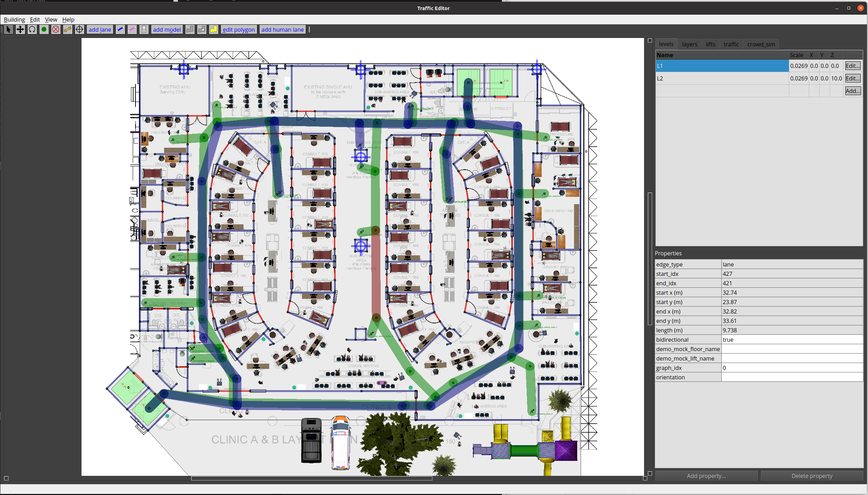
Task: Select the red crossed circle tool
Action: [56, 30]
